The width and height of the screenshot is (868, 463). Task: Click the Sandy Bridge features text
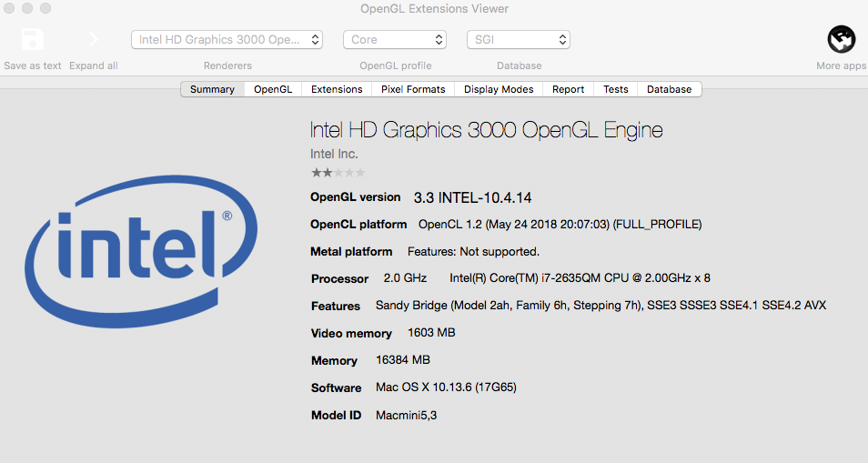coord(601,306)
